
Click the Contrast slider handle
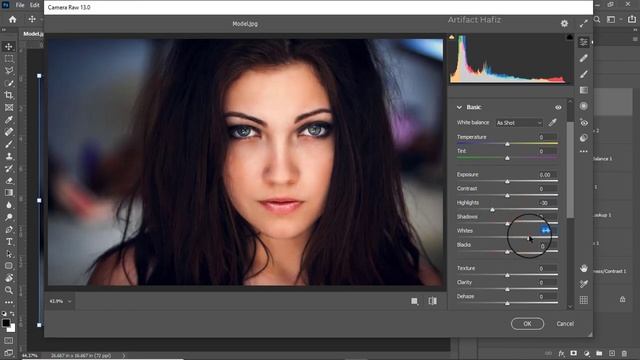pos(507,196)
